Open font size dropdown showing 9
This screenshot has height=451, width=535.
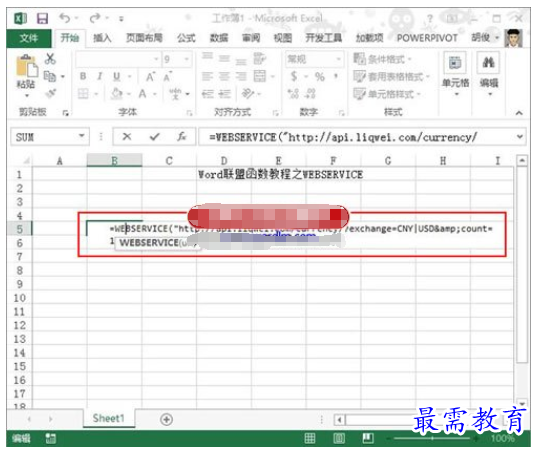[x=187, y=59]
